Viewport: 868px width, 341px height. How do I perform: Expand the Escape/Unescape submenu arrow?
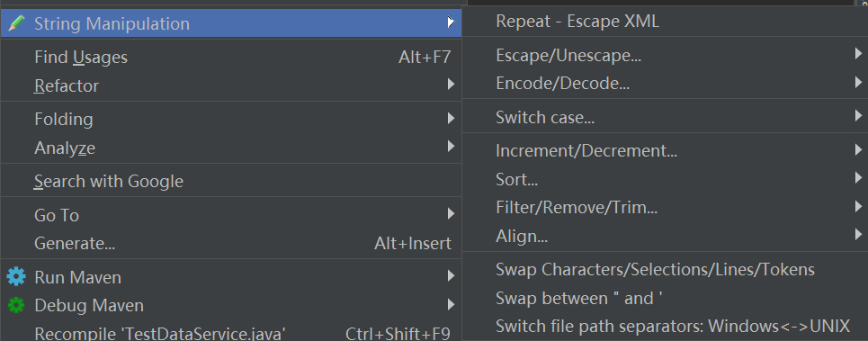(858, 54)
